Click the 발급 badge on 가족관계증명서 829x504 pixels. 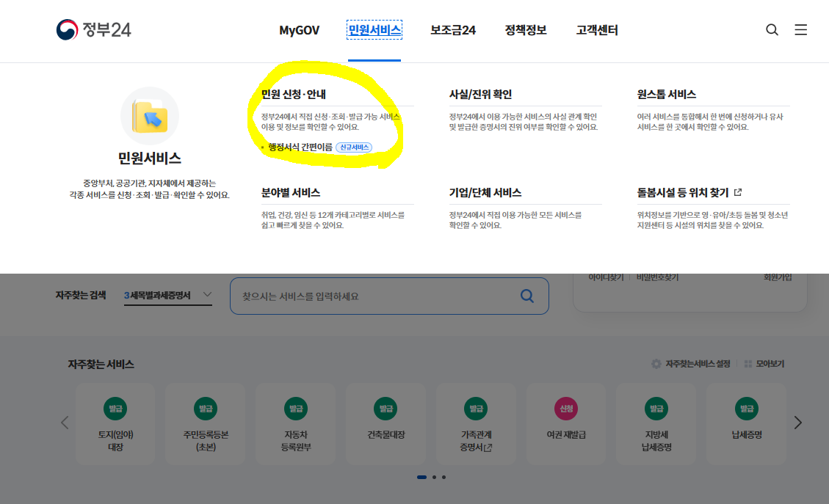(x=476, y=409)
